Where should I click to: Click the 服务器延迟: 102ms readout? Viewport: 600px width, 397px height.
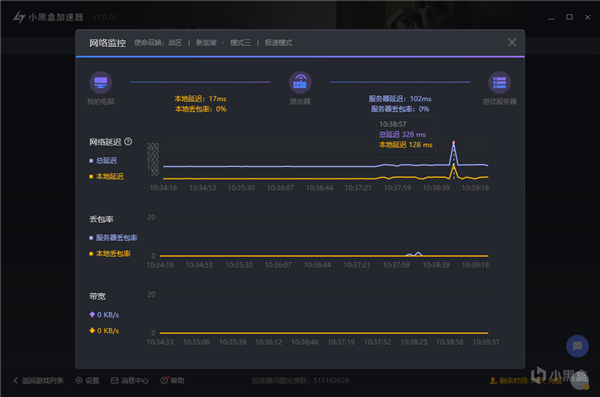click(400, 99)
